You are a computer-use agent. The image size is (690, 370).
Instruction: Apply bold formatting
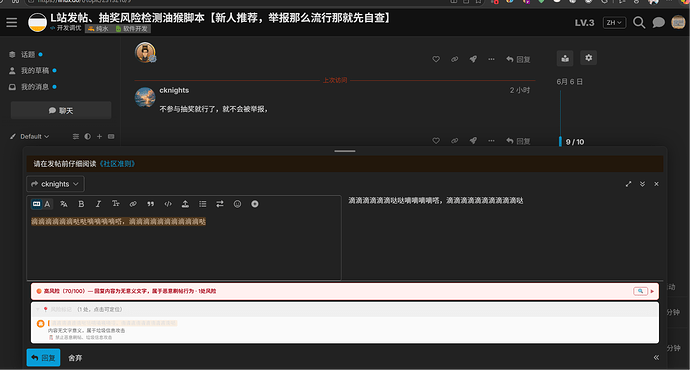81,204
